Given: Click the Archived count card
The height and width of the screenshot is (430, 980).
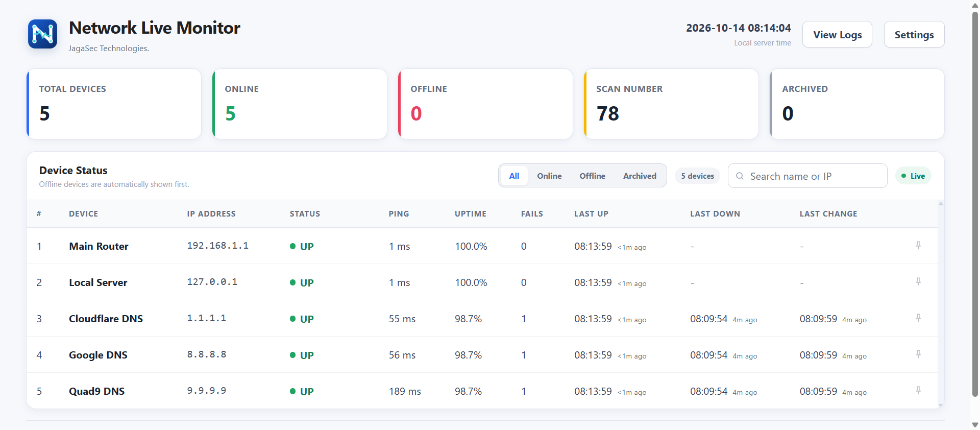Looking at the screenshot, I should [x=857, y=104].
